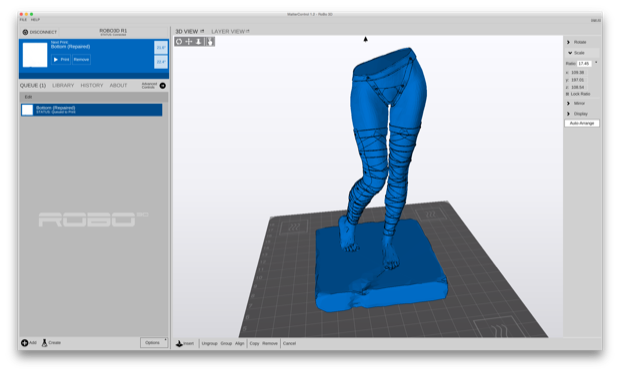Click Copy in the bottom toolbar
Viewport: 620px width, 374px height.
point(254,343)
